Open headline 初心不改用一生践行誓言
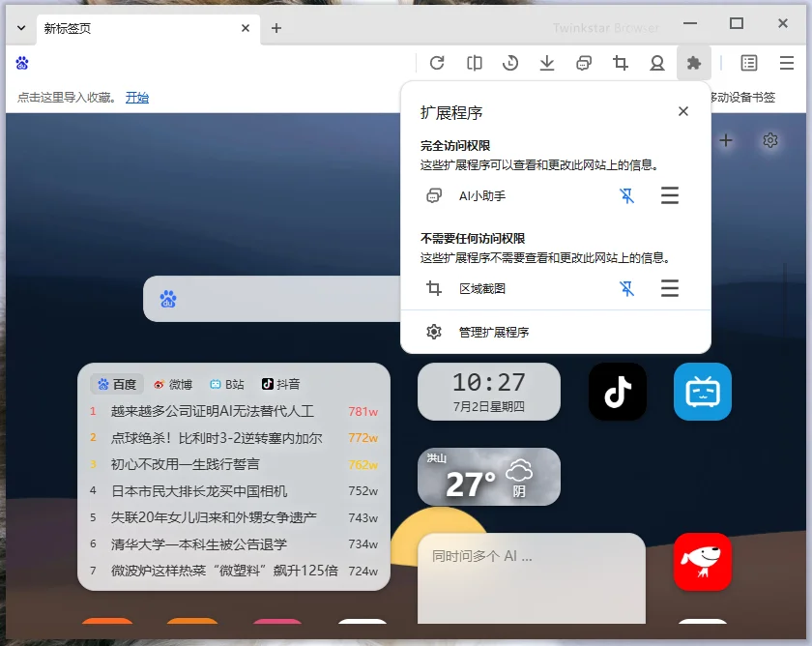 click(185, 465)
